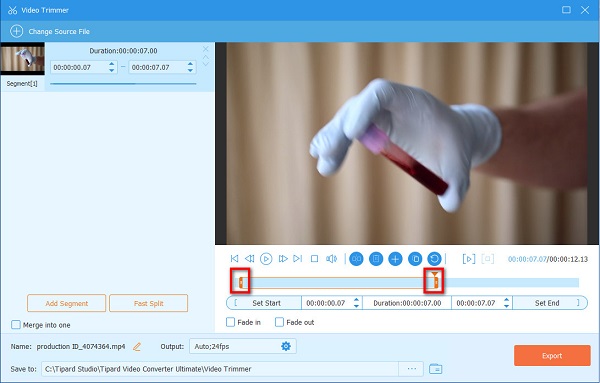This screenshot has width=600, height=383.
Task: Click the Change Source File label
Action: [x=59, y=31]
